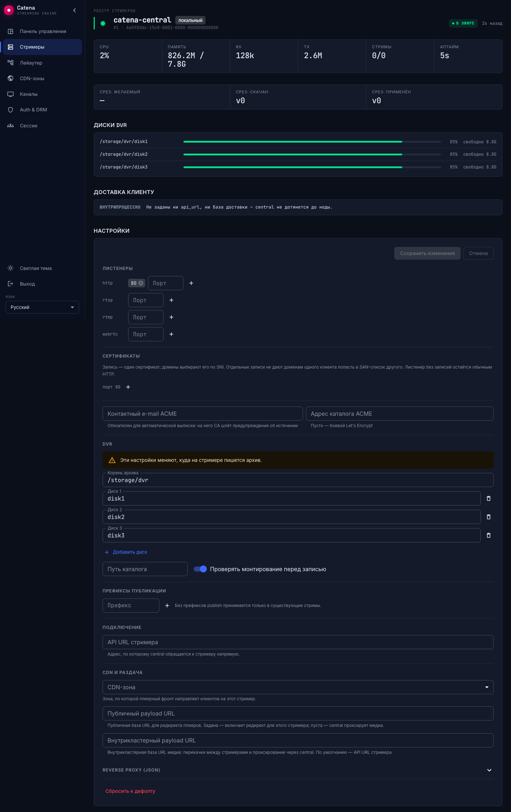Expand the REVERSE PROXY (JSON) section
Viewport: 511px width, 812px height.
298,770
